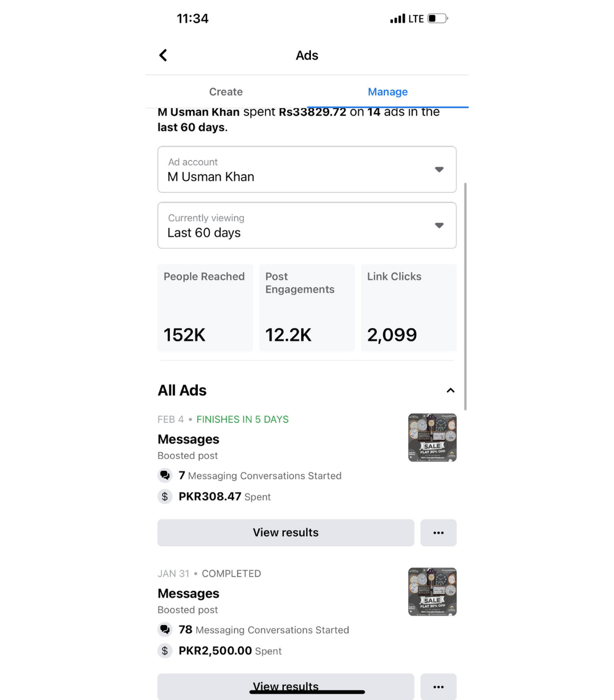Viewport: 614px width, 700px height.
Task: Tap the People Reached 152K card
Action: 205,308
